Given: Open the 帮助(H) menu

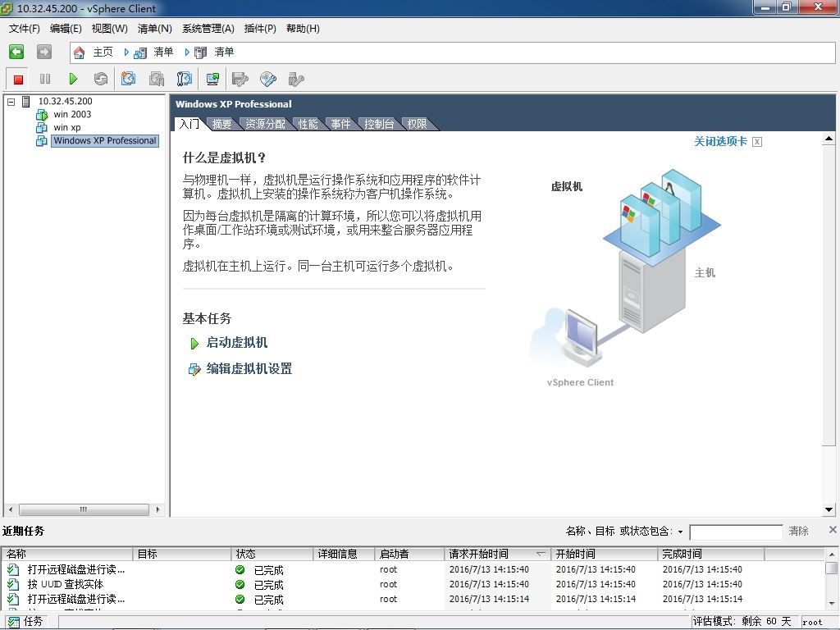Looking at the screenshot, I should 303,29.
